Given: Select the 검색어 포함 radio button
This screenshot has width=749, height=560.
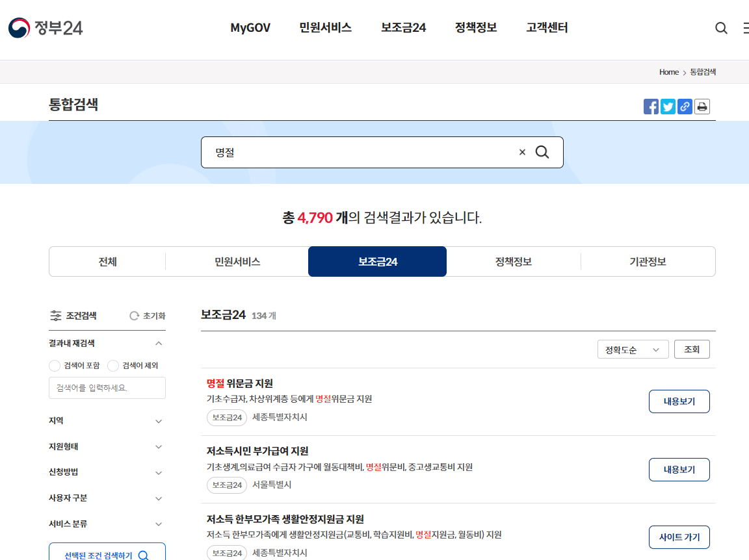Looking at the screenshot, I should [55, 365].
